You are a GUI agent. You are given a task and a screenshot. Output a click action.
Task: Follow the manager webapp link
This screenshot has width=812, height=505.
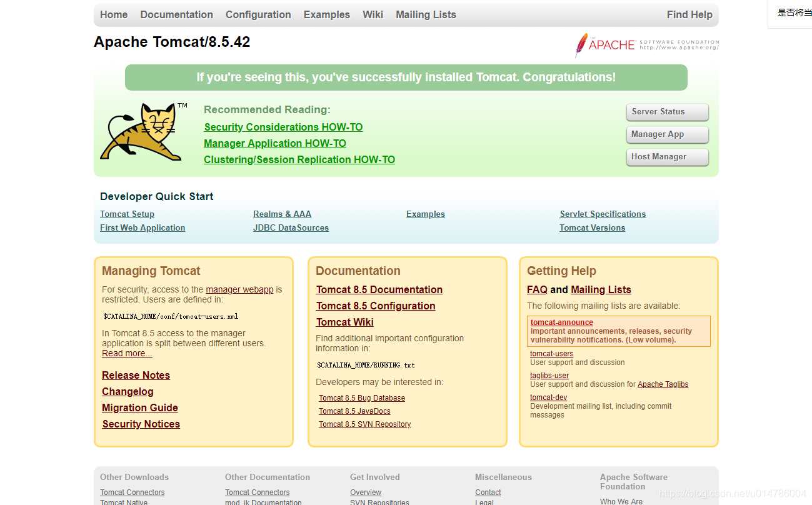pos(239,289)
